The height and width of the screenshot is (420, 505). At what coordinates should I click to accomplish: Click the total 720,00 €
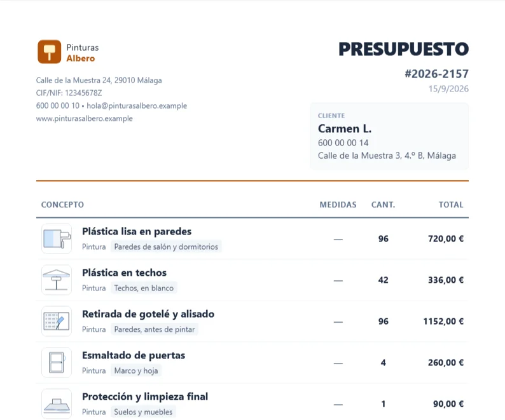(x=446, y=239)
